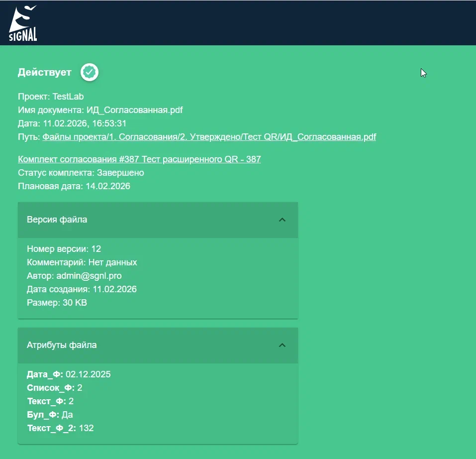Open Комплект согласования #387 link
Image resolution: width=476 pixels, height=459 pixels.
139,159
